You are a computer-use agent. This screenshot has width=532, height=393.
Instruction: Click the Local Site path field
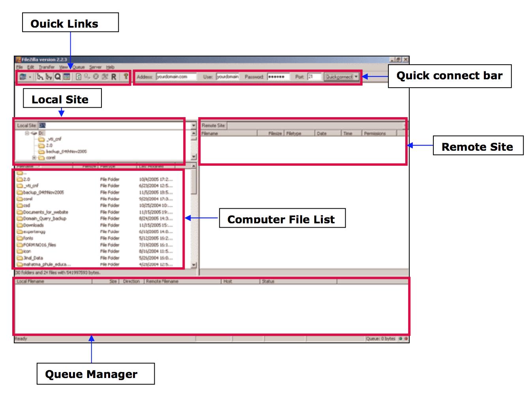114,125
